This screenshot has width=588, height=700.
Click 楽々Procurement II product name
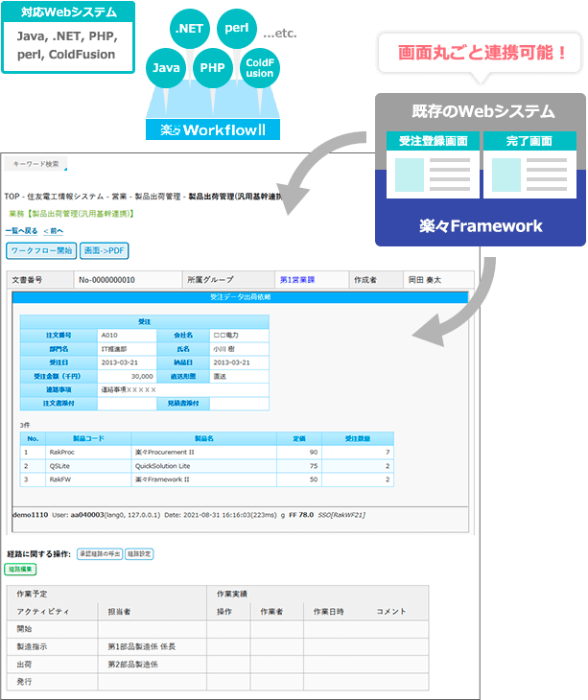pyautogui.click(x=165, y=453)
